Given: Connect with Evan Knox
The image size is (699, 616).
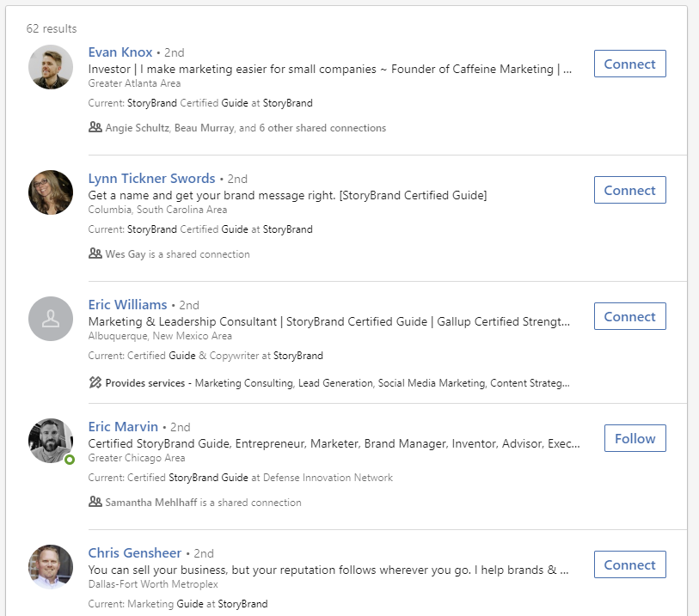Looking at the screenshot, I should (x=630, y=64).
